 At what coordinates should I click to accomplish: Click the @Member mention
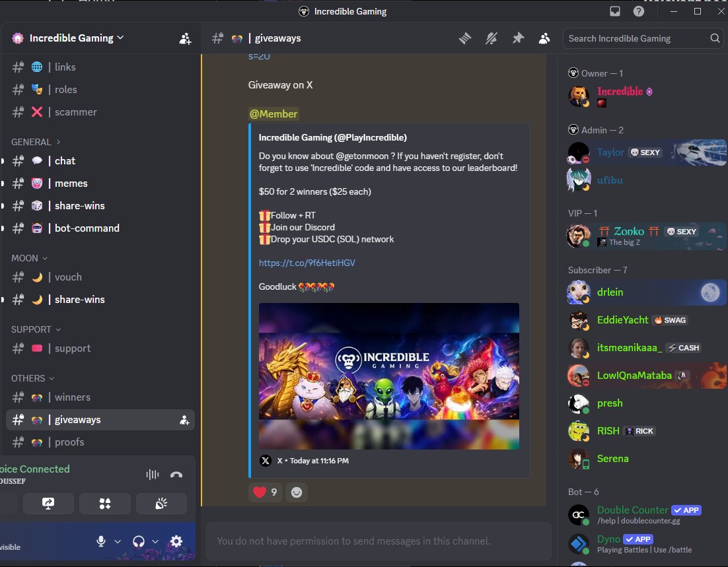click(x=273, y=114)
